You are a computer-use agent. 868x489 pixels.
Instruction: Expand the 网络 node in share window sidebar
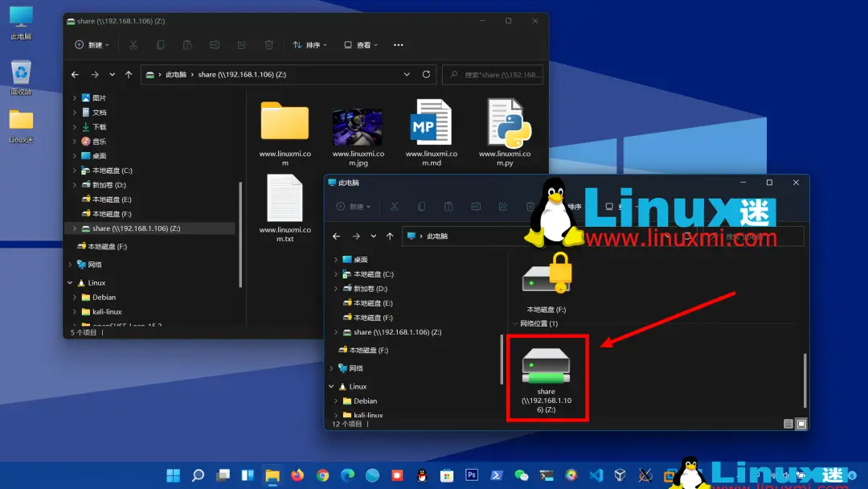pyautogui.click(x=69, y=265)
